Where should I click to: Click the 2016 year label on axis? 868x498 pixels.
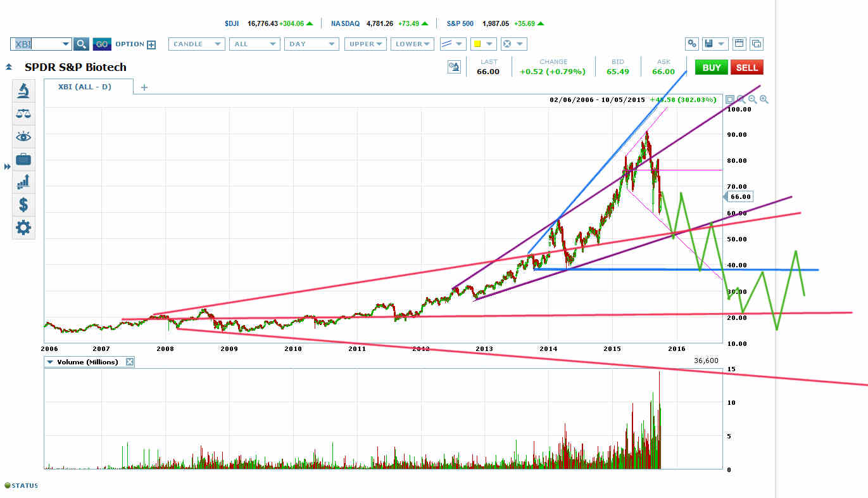677,348
